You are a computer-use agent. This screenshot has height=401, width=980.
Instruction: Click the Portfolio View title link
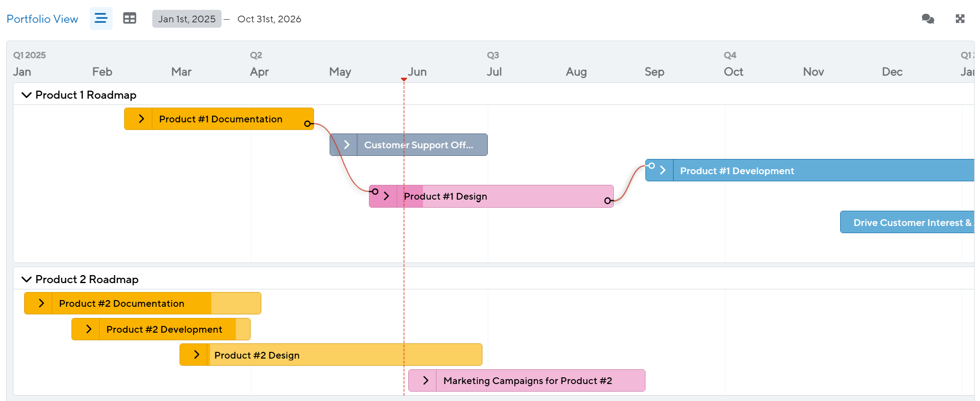tap(42, 19)
